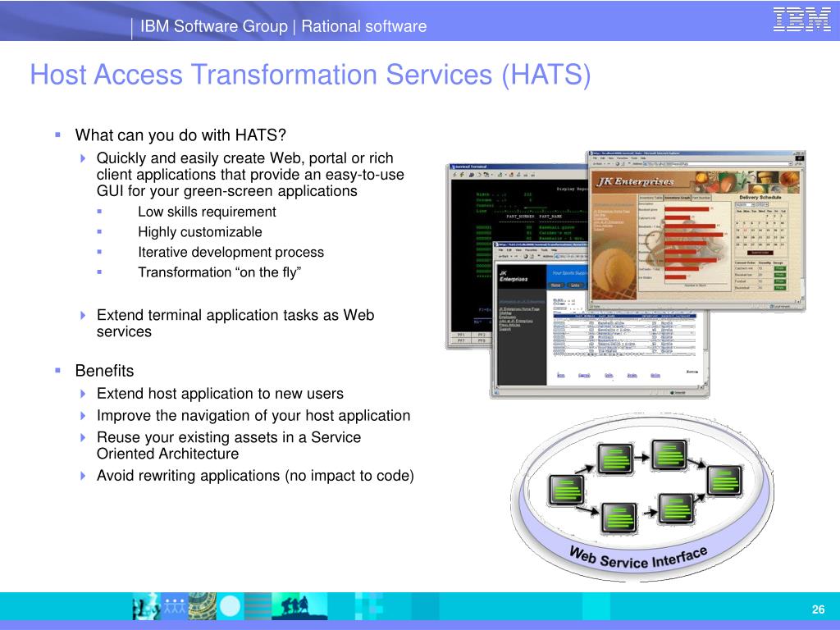Click the hikers silhouette footer image
840x630 pixels.
(x=299, y=606)
